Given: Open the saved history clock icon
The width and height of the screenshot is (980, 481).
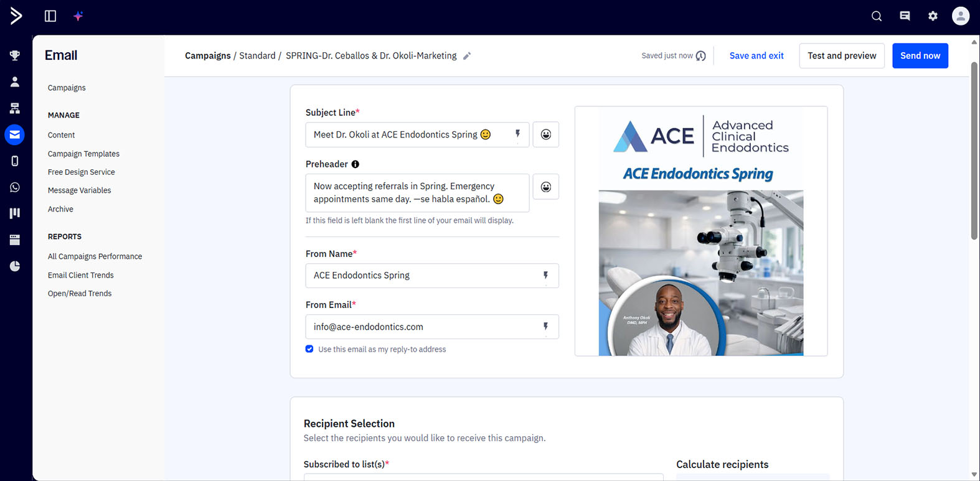Looking at the screenshot, I should pos(701,56).
